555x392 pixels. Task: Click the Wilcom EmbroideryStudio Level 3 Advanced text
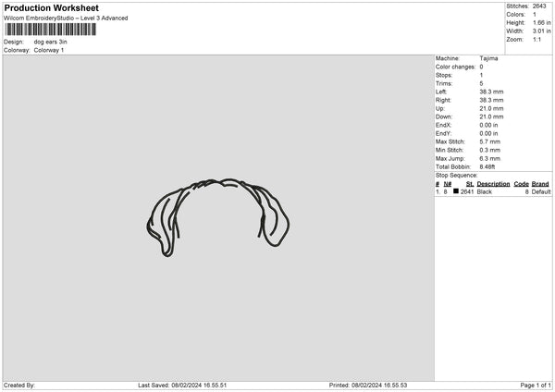(x=66, y=18)
